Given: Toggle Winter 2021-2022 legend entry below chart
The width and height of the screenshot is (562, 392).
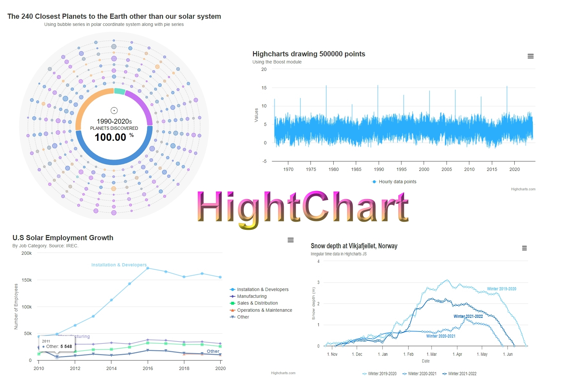Looking at the screenshot, I should point(459,374).
